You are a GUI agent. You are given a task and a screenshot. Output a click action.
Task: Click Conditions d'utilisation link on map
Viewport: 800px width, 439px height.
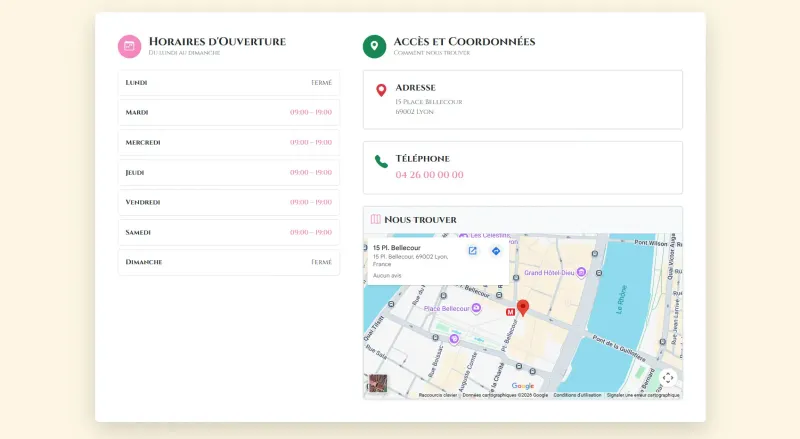[x=577, y=395]
